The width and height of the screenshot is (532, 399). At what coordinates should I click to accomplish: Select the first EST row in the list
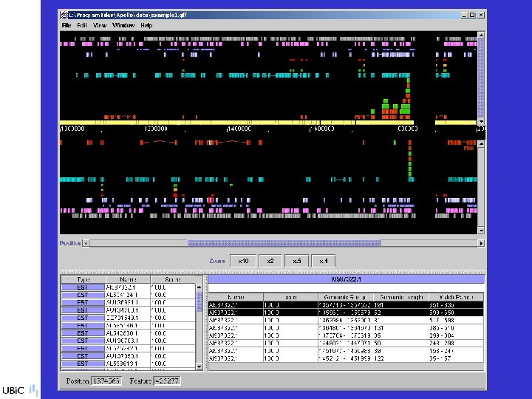pos(128,287)
